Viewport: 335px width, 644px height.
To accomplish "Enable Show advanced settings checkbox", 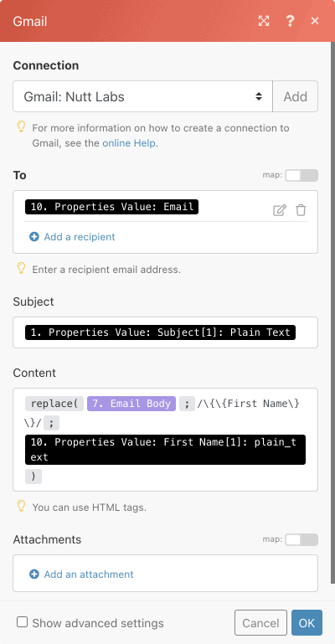I will (x=22, y=622).
